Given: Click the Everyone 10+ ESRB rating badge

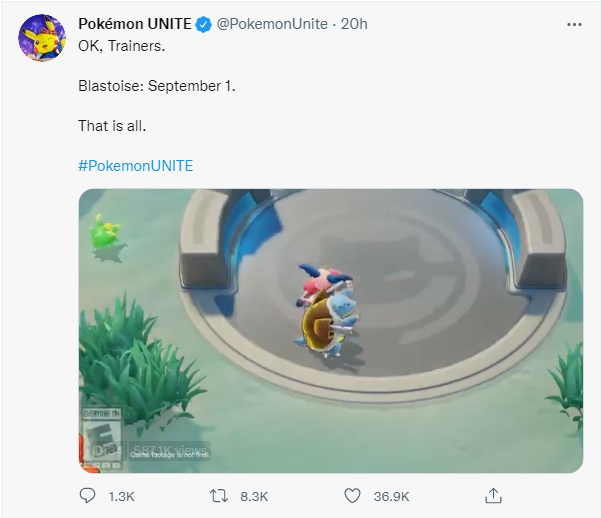Looking at the screenshot, I should (102, 438).
